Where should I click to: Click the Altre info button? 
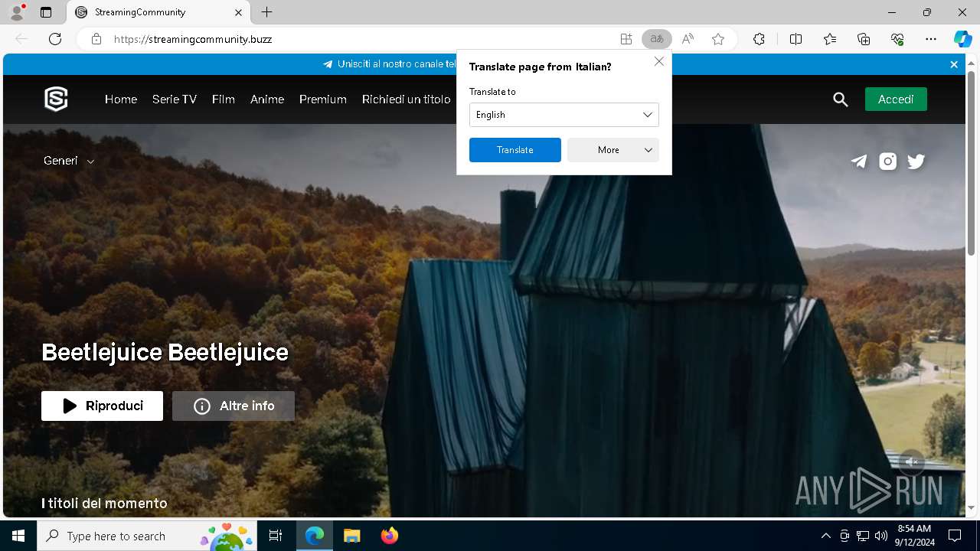(x=233, y=406)
